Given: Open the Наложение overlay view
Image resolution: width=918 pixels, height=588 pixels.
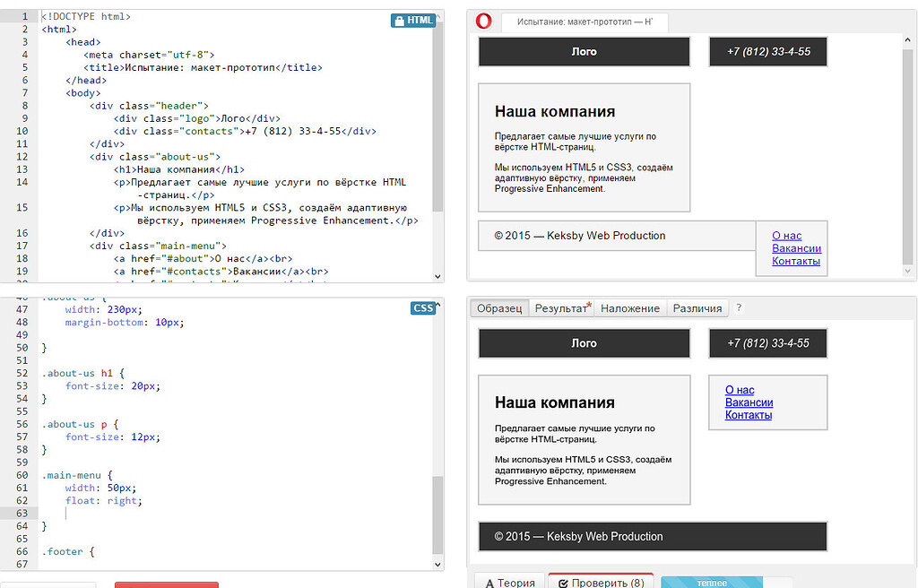Looking at the screenshot, I should coord(630,308).
